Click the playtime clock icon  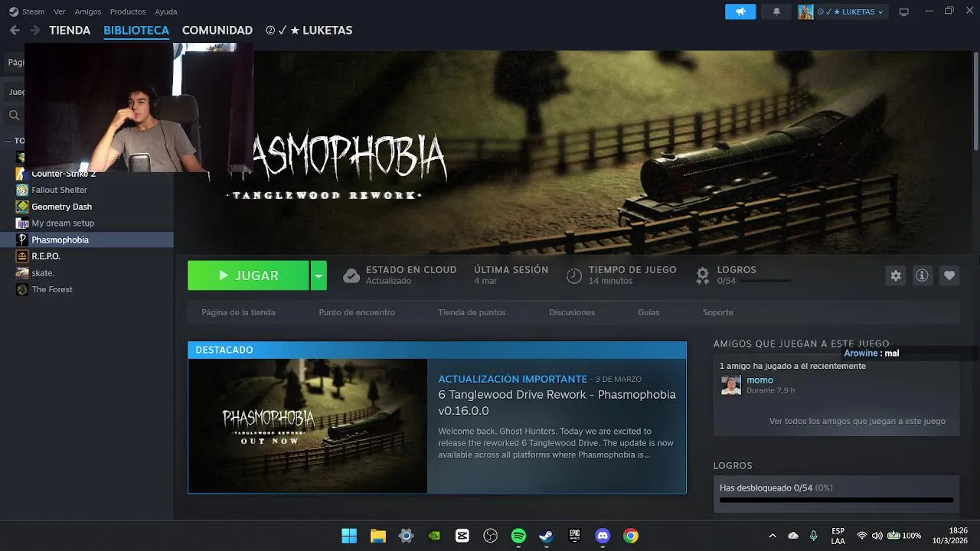(574, 275)
